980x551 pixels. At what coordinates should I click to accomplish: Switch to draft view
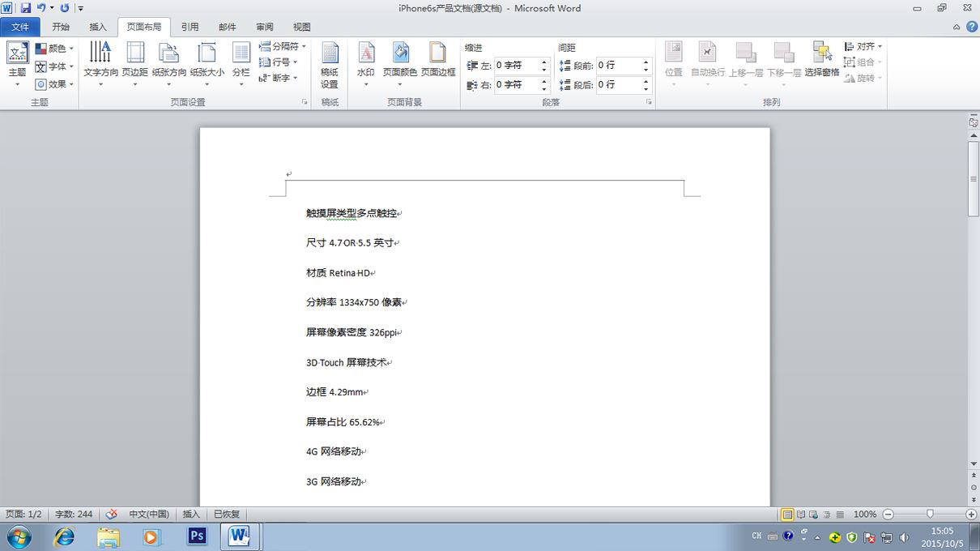[x=840, y=515]
